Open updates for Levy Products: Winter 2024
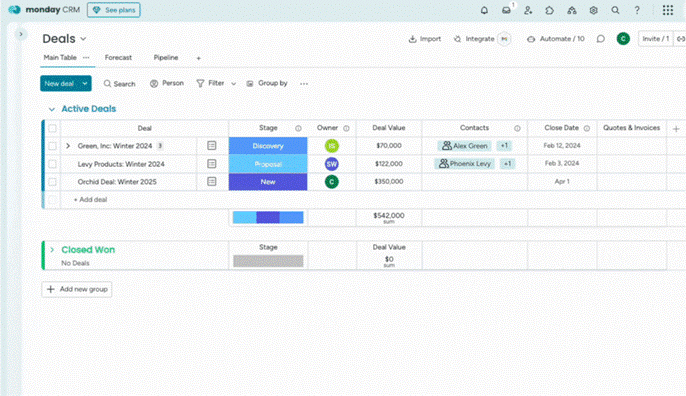The height and width of the screenshot is (396, 686). click(212, 164)
